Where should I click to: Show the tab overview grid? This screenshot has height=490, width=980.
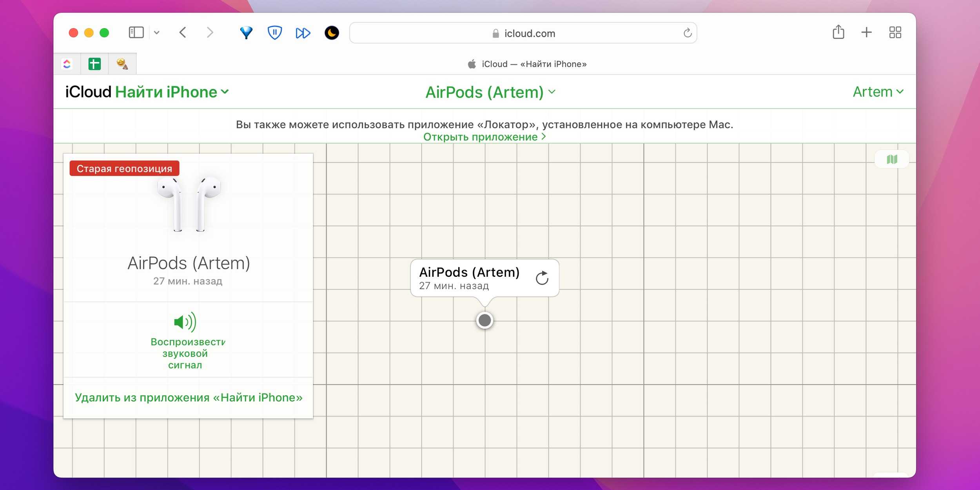895,33
